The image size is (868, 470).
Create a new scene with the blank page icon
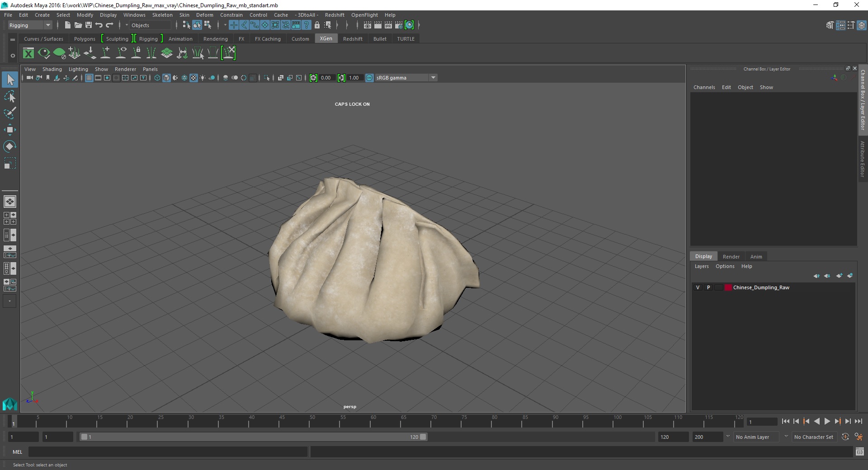pos(67,25)
